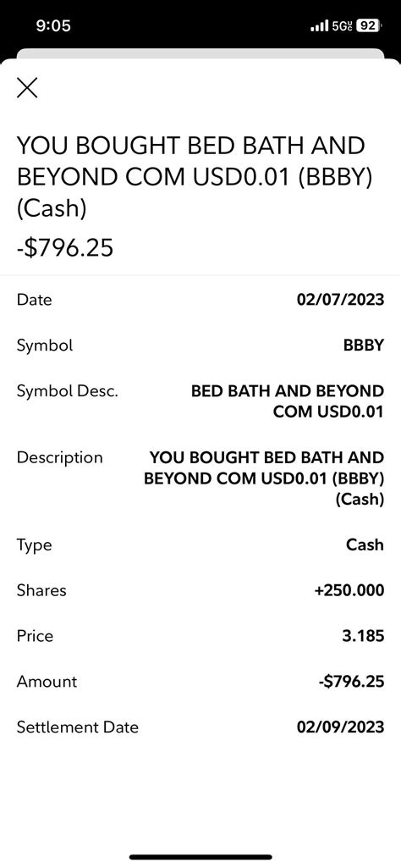
Task: Tap BED BATH AND BEYOND COM USD0.01 value
Action: [288, 401]
